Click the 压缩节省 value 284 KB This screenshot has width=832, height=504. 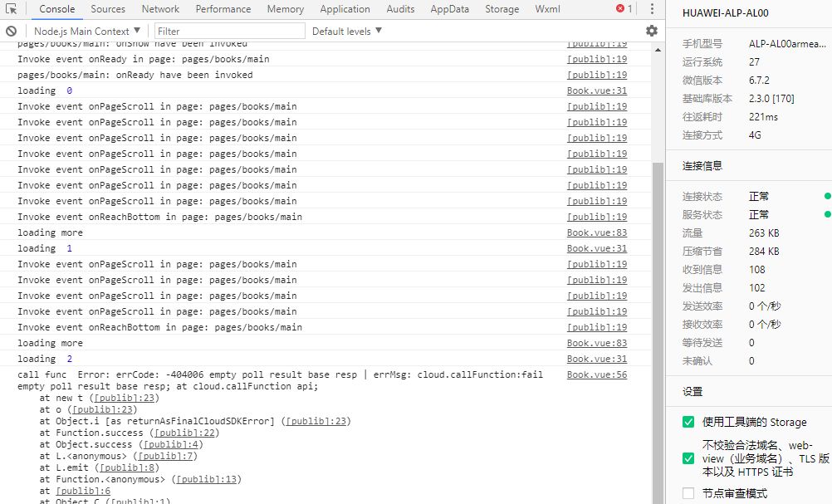click(x=764, y=251)
